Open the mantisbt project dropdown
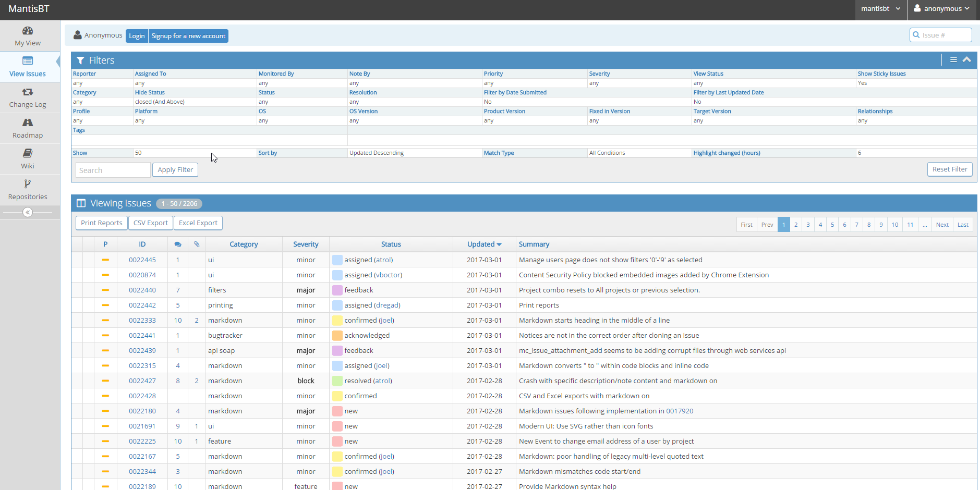Image resolution: width=980 pixels, height=490 pixels. tap(881, 9)
